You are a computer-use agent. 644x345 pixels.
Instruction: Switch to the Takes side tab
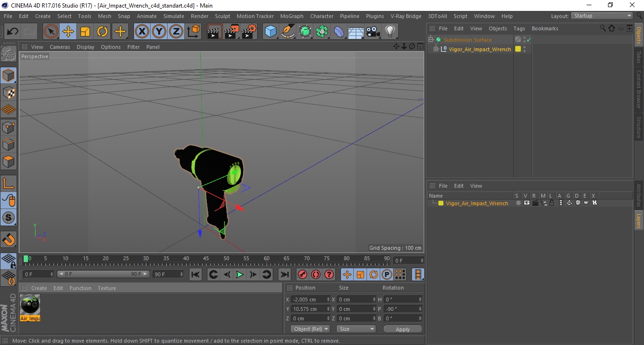point(638,57)
